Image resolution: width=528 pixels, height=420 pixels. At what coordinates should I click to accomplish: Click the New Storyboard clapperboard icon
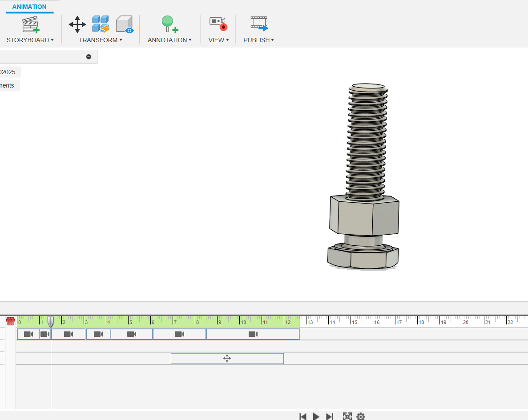(31, 24)
